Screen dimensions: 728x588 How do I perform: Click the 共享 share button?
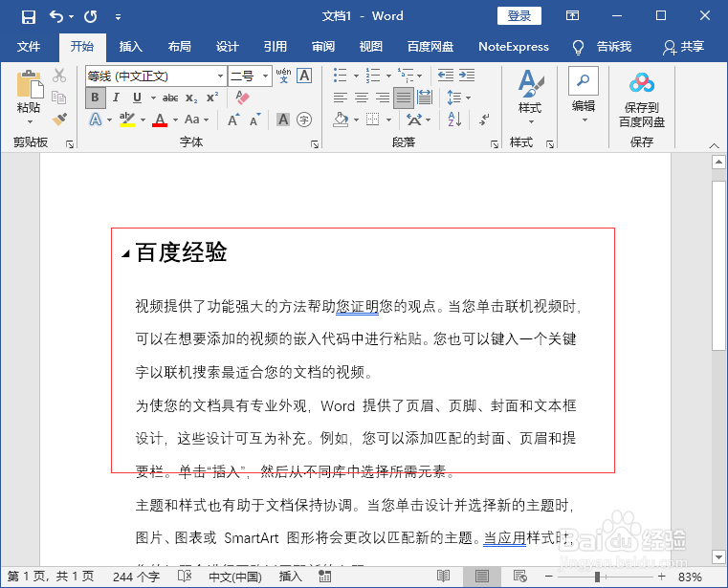[x=683, y=47]
